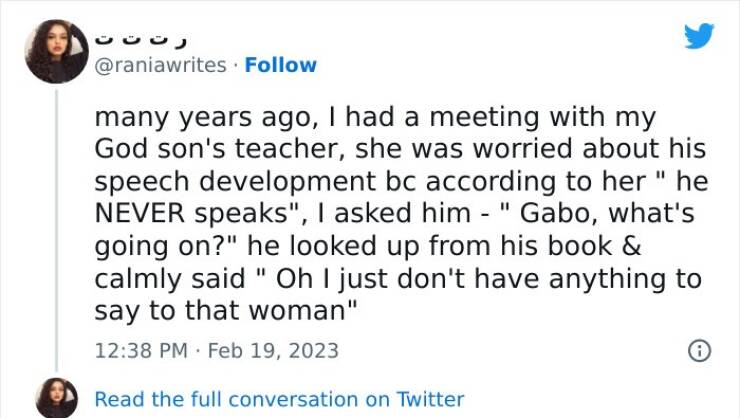Click the word NEVER in the tweet
This screenshot has height=418, width=740.
(x=140, y=213)
